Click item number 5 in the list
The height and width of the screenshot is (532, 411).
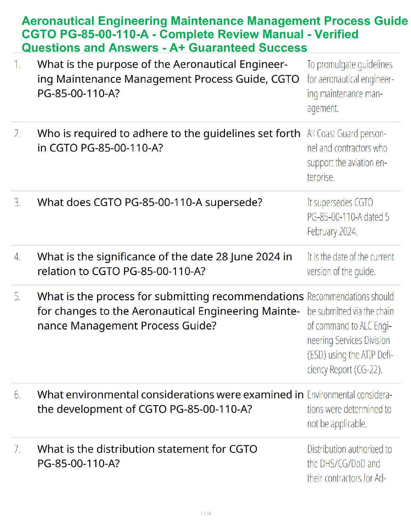coord(17,297)
